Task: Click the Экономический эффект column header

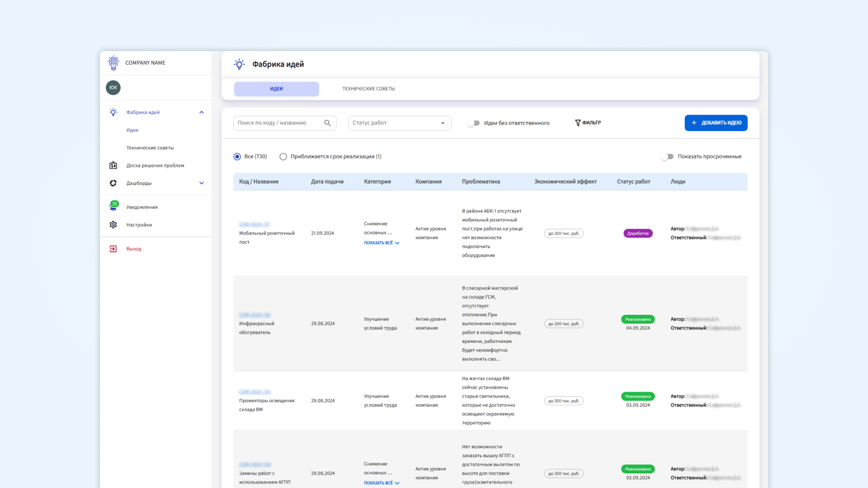Action: point(566,182)
